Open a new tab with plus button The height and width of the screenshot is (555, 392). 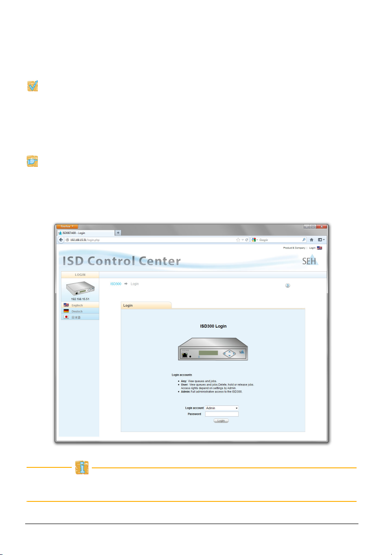[118, 233]
